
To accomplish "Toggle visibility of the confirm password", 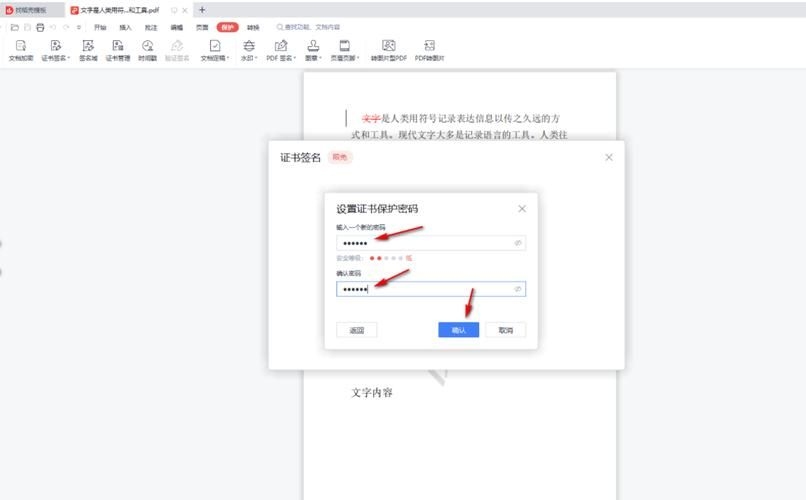I will (x=518, y=289).
